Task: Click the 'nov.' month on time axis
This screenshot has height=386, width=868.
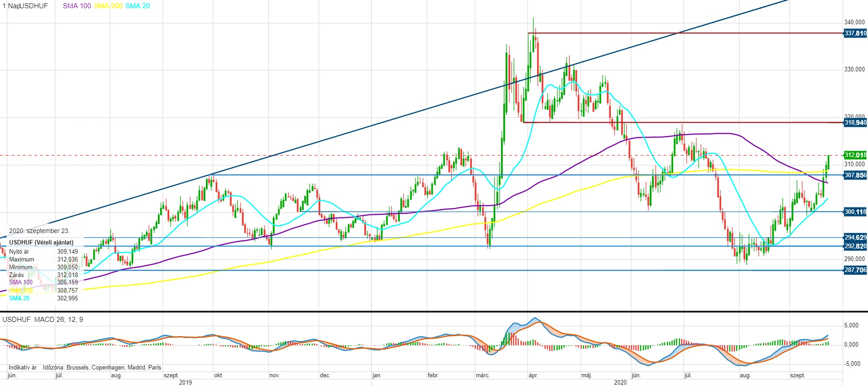Action: [x=275, y=375]
